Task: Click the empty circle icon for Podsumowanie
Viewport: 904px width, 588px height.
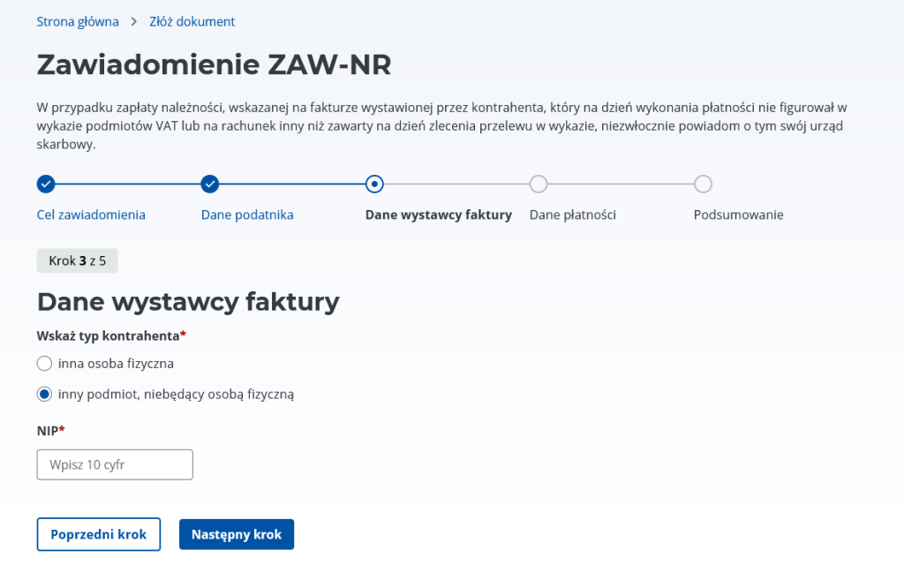Action: coord(704,185)
